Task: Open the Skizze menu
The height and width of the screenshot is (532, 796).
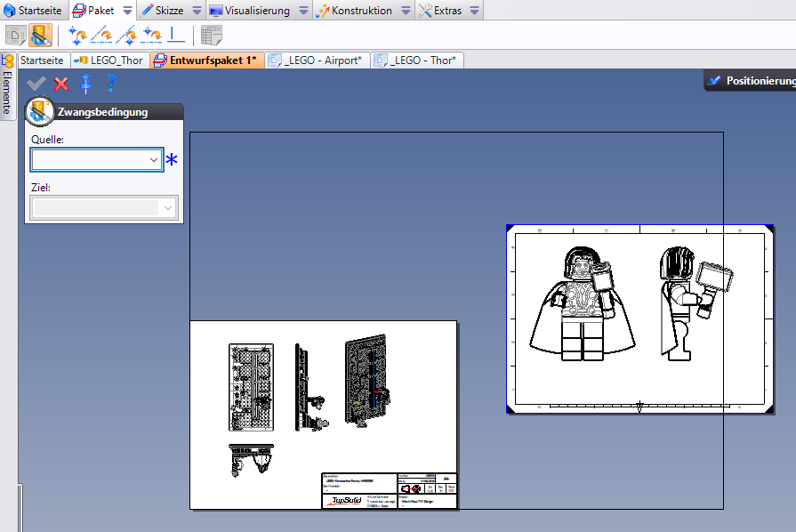Action: click(163, 10)
